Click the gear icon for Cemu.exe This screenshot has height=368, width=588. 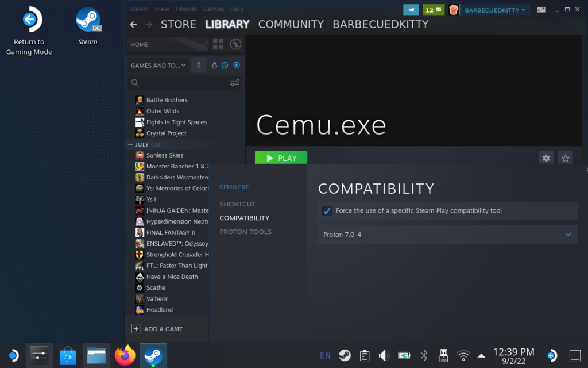click(546, 158)
